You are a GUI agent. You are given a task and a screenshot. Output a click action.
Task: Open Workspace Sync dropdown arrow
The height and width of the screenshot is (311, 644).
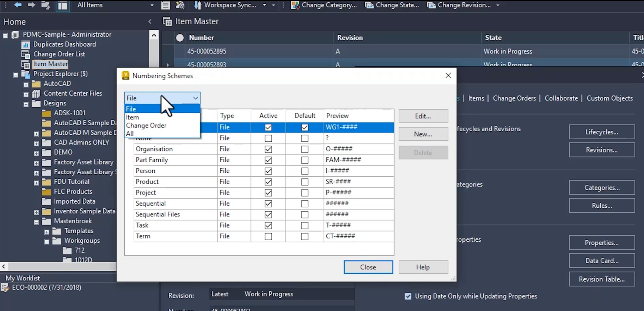tap(265, 5)
